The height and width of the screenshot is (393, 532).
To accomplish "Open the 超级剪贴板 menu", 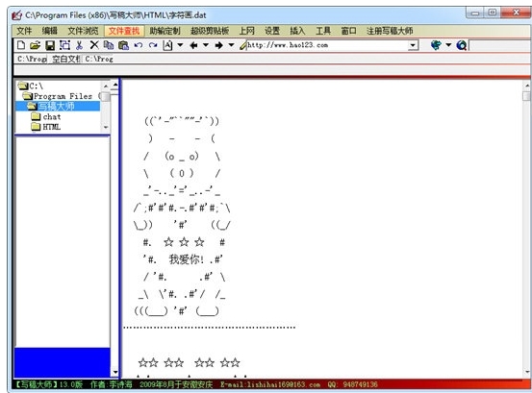I will click(x=210, y=31).
